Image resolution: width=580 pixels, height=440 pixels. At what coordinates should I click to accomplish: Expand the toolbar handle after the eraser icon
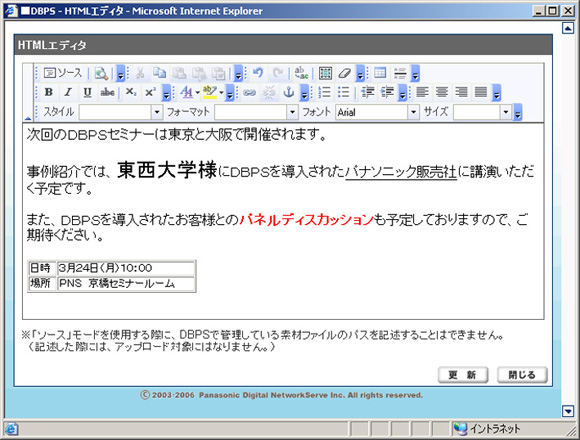(x=360, y=73)
